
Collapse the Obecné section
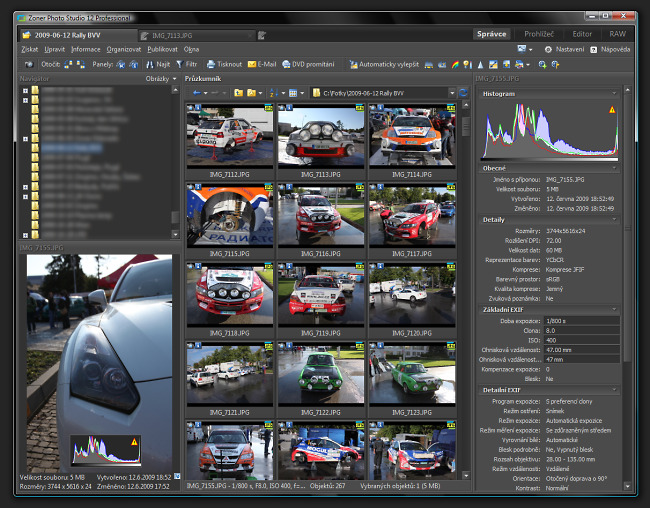click(614, 168)
